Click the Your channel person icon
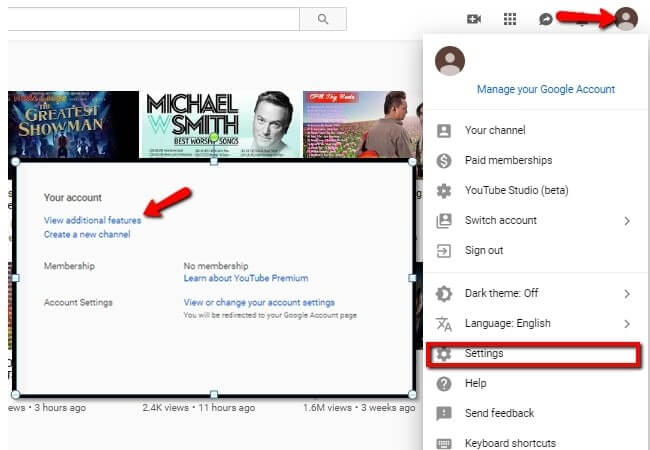 444,131
